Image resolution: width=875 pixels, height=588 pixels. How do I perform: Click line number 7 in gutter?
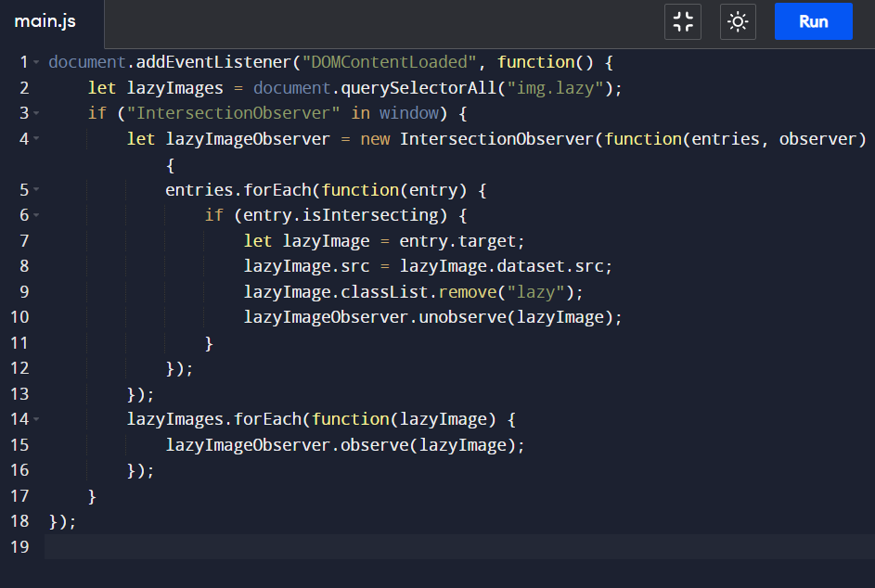coord(24,240)
